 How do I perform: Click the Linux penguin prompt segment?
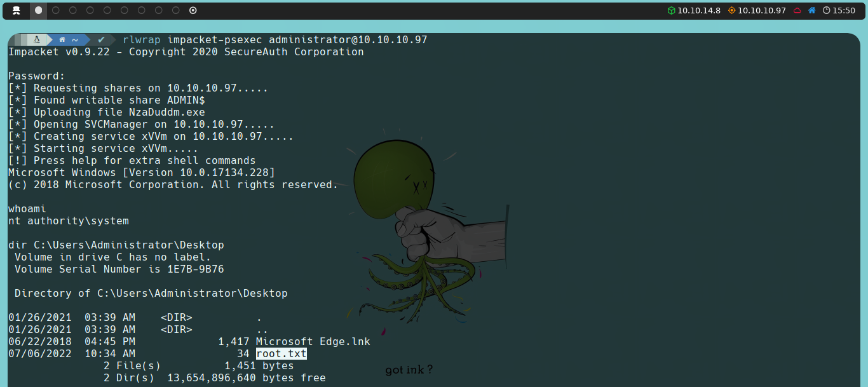(x=37, y=39)
